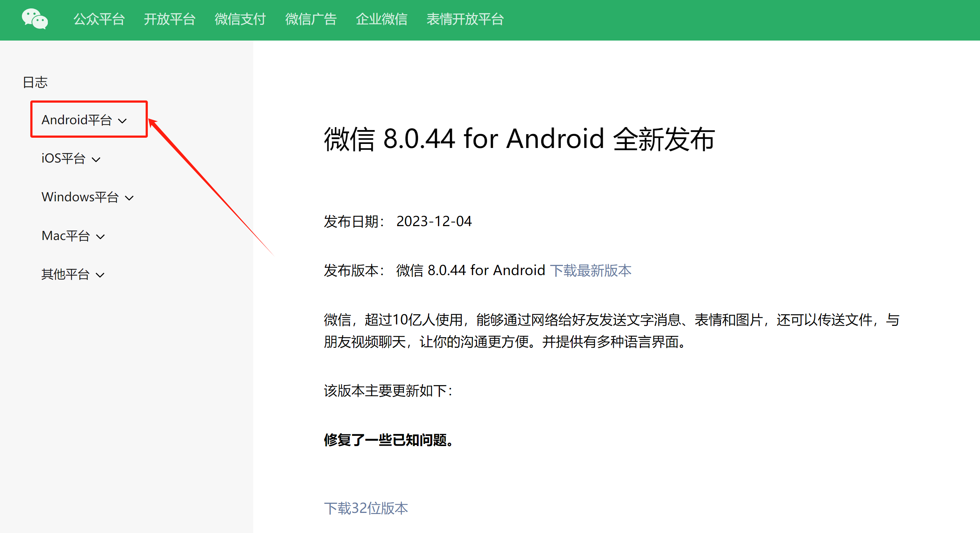The width and height of the screenshot is (980, 533).
Task: Open 表情开放平台 nav item
Action: [465, 19]
